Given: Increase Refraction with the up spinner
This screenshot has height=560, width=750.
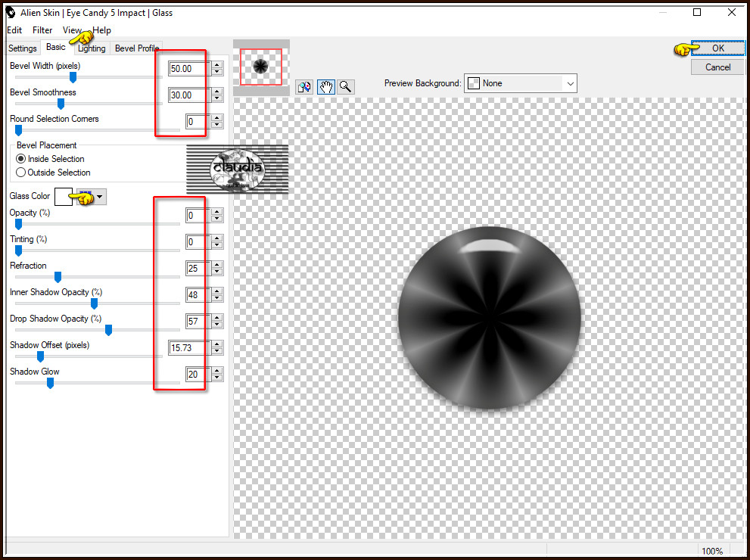Looking at the screenshot, I should click(217, 265).
